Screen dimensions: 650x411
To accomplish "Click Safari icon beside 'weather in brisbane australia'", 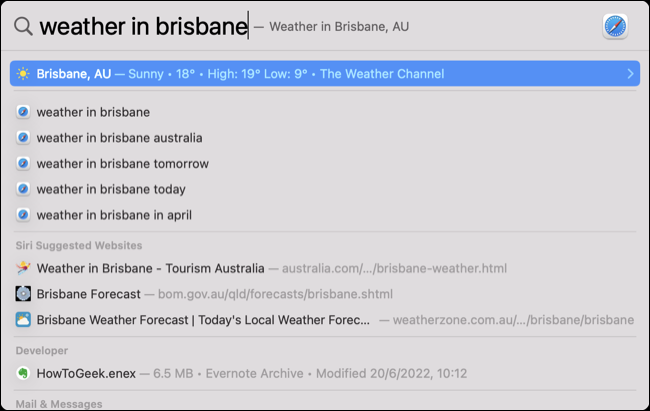I will pyautogui.click(x=23, y=138).
